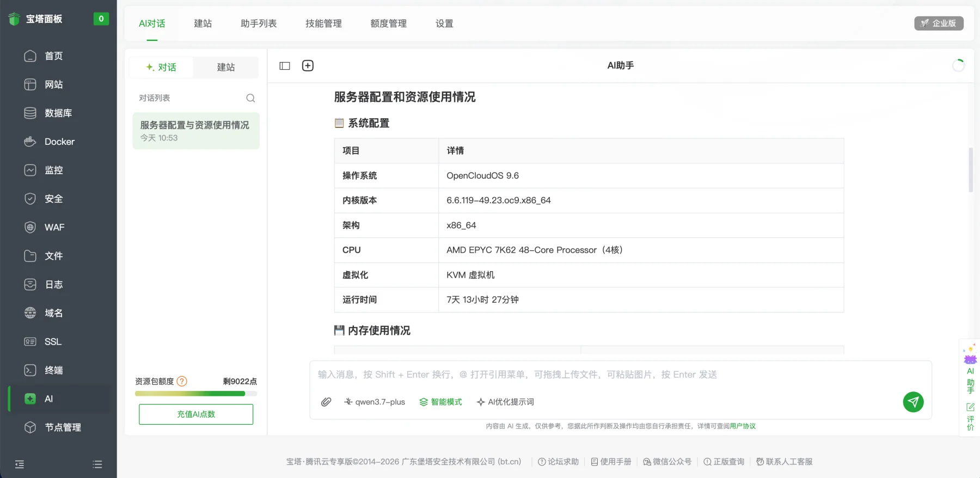Open the 数据库 database section
The width and height of the screenshot is (980, 478).
click(58, 113)
